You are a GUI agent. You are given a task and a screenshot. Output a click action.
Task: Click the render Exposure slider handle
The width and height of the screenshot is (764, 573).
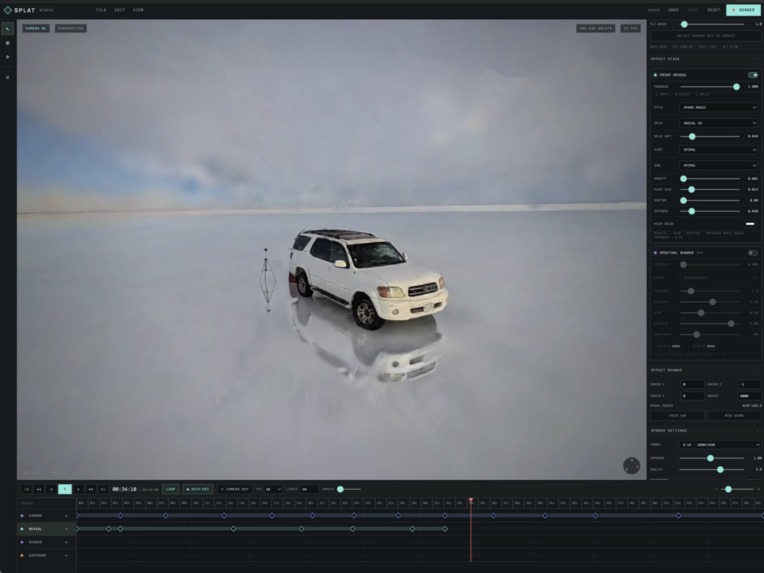(710, 458)
